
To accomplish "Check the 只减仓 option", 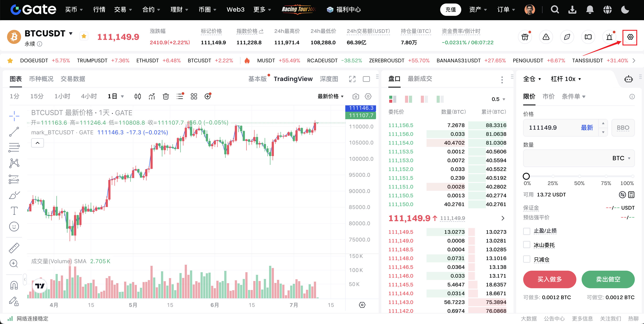I will [527, 259].
